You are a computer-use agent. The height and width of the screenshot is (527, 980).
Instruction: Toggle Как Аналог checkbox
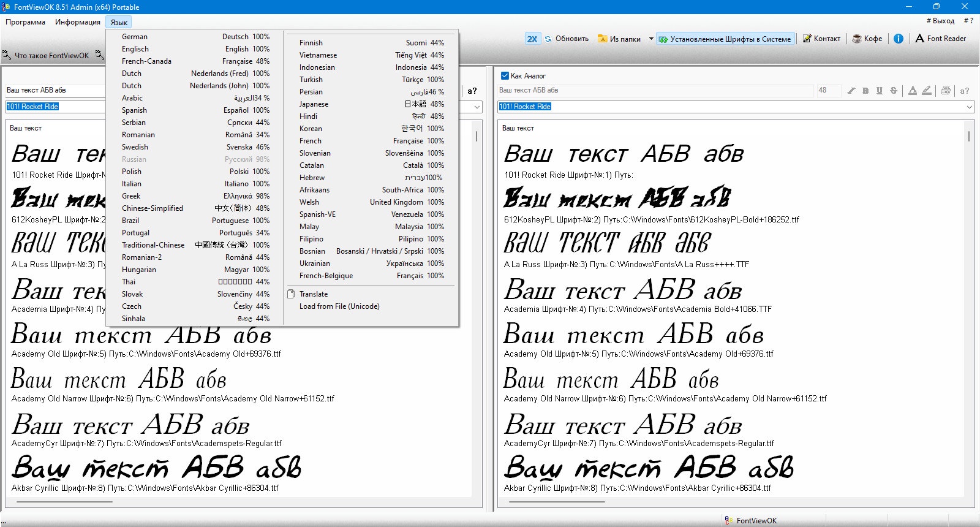click(x=505, y=76)
